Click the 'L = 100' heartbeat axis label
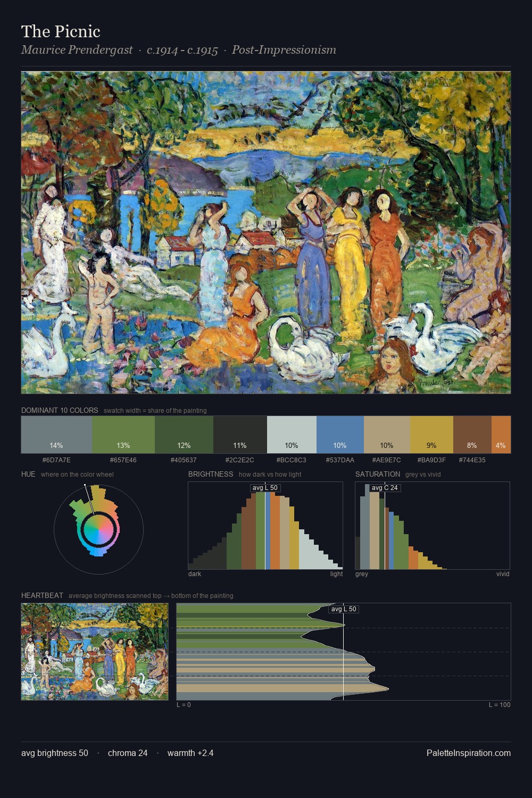 pyautogui.click(x=500, y=705)
